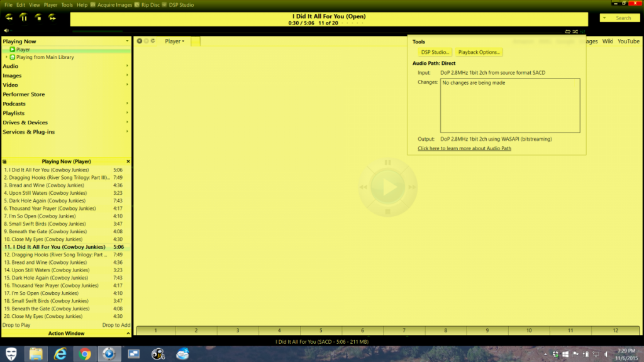Go back with the navigation back arrow
This screenshot has width=644, height=362.
click(140, 41)
